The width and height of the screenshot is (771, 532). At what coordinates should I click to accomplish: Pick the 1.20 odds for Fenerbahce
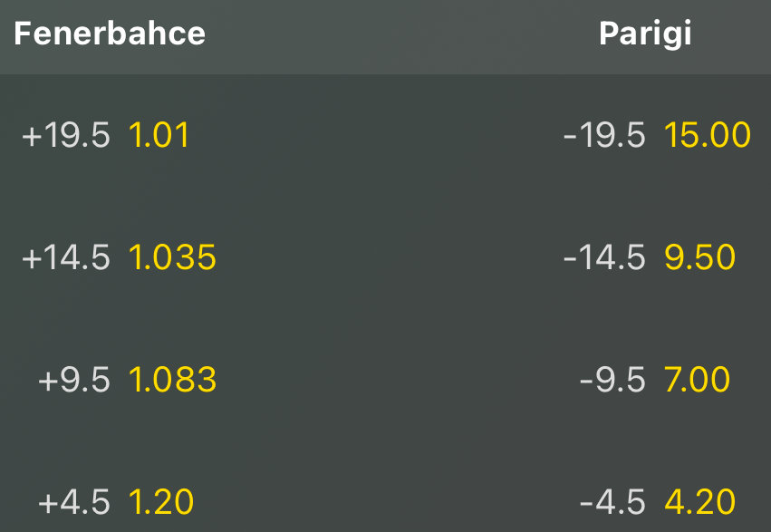pos(161,501)
